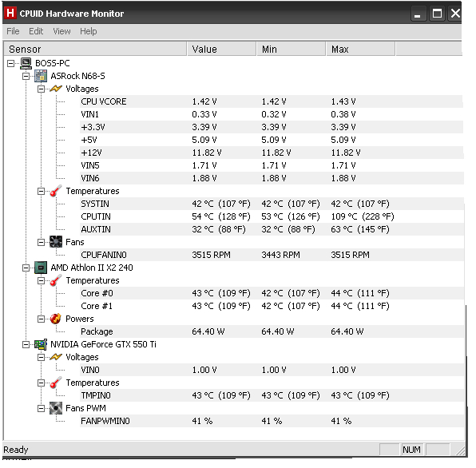Minimize the CPUID Hardware Monitor window
Viewport: 476px width, 468px height.
(418, 14)
